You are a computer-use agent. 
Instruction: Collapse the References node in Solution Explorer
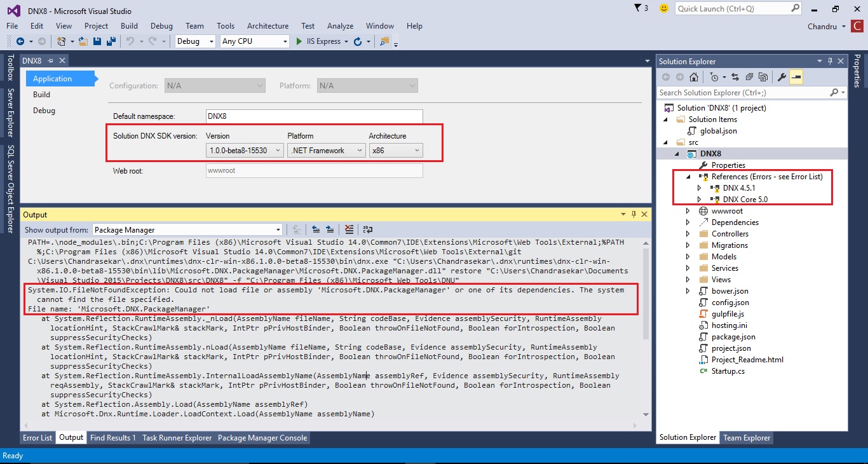tap(688, 177)
